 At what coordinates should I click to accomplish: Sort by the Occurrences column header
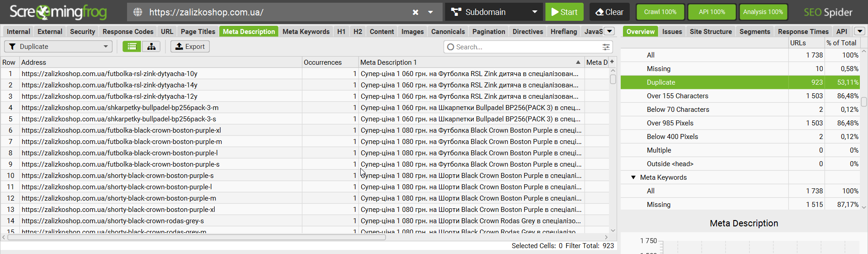(x=330, y=62)
